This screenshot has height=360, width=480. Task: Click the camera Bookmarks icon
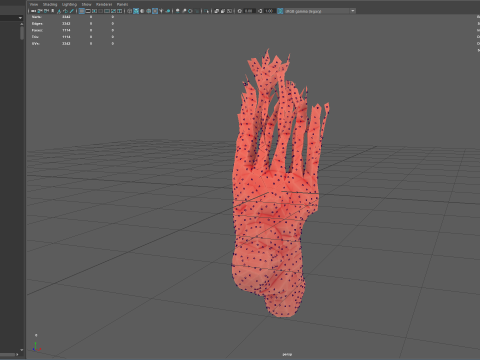pos(53,11)
